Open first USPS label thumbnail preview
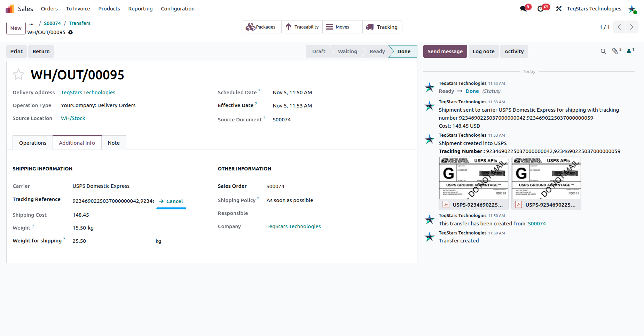Viewport: 644px width, 336px height. pos(473,178)
